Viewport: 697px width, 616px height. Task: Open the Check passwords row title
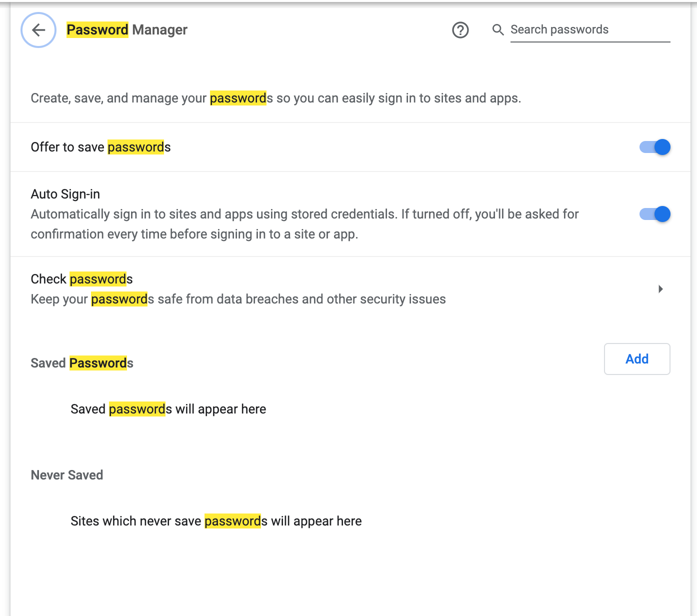(x=81, y=279)
